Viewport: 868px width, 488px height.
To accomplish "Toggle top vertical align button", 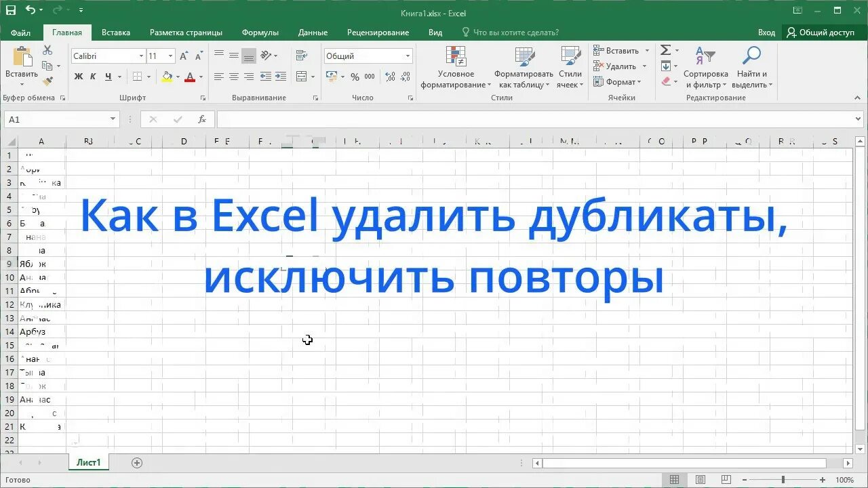I will [x=219, y=56].
